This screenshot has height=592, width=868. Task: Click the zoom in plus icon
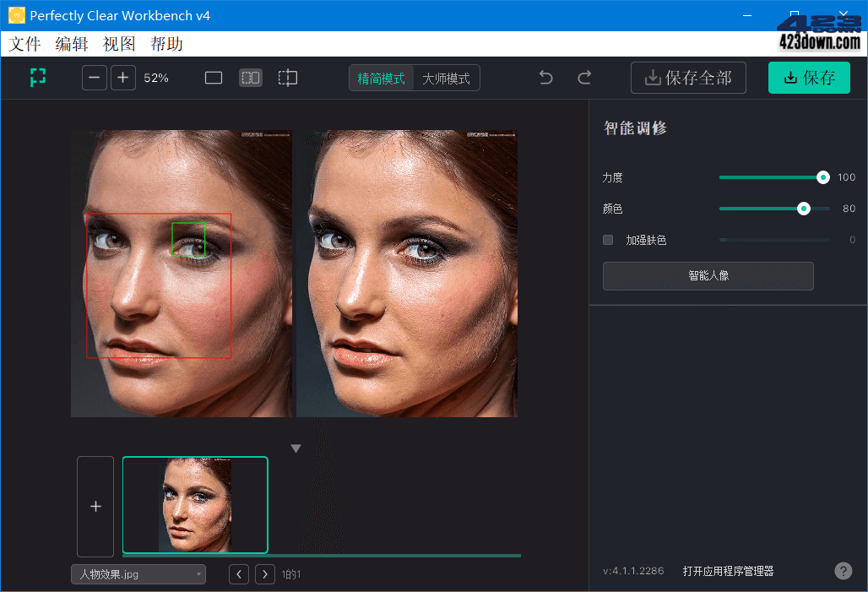[x=122, y=77]
